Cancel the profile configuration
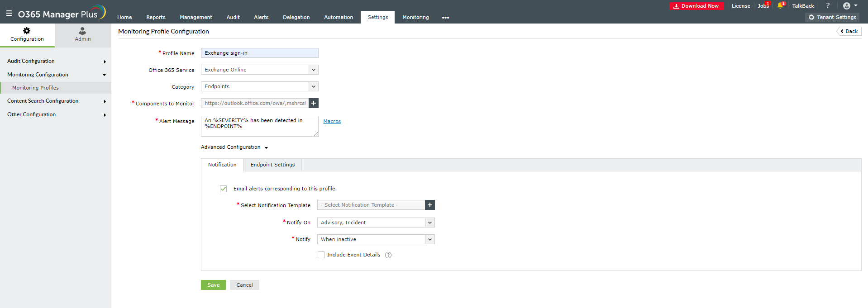868x308 pixels. [244, 285]
